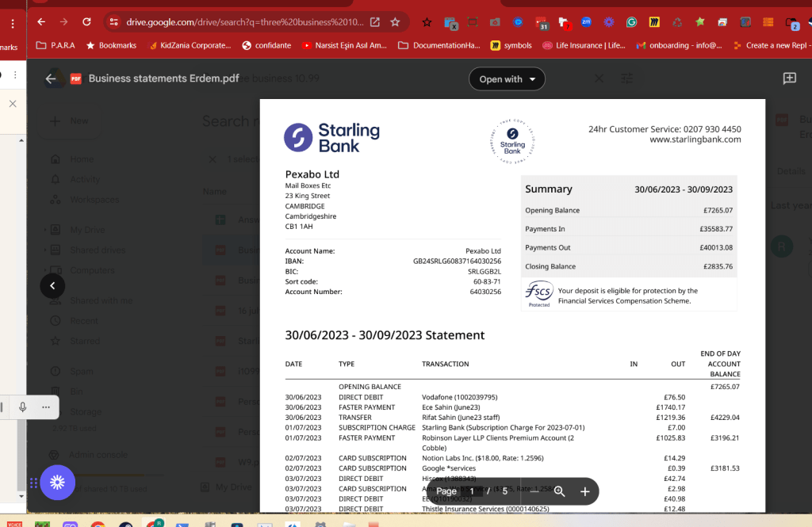812x527 pixels.
Task: Click the calendar extension icon with the 31 badge
Action: coord(541,23)
